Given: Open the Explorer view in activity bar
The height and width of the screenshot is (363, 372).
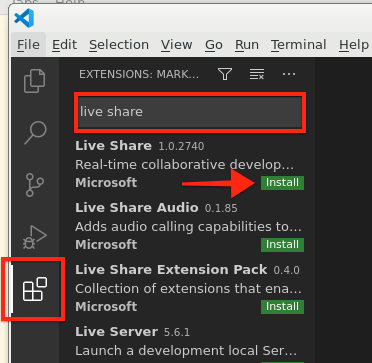Looking at the screenshot, I should click(35, 81).
